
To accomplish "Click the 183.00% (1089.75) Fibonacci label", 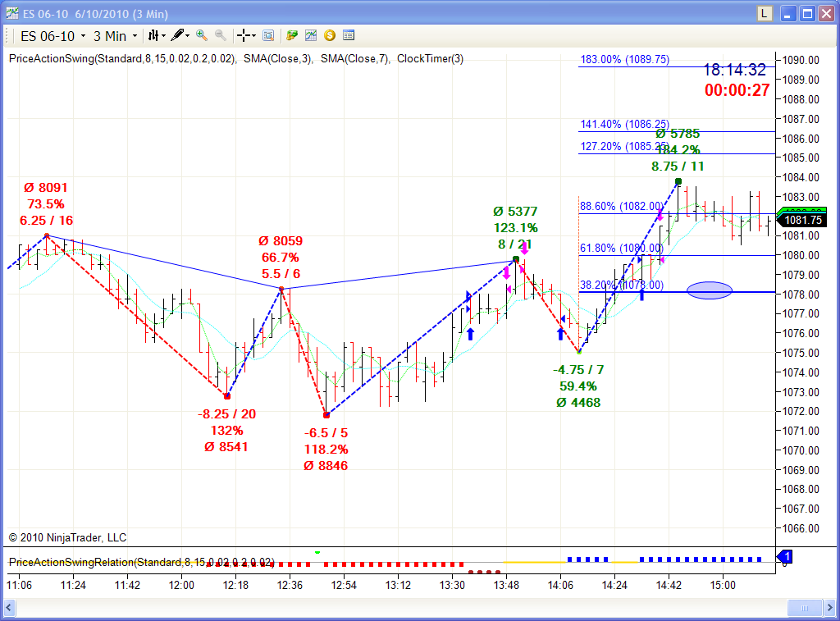I will [624, 59].
